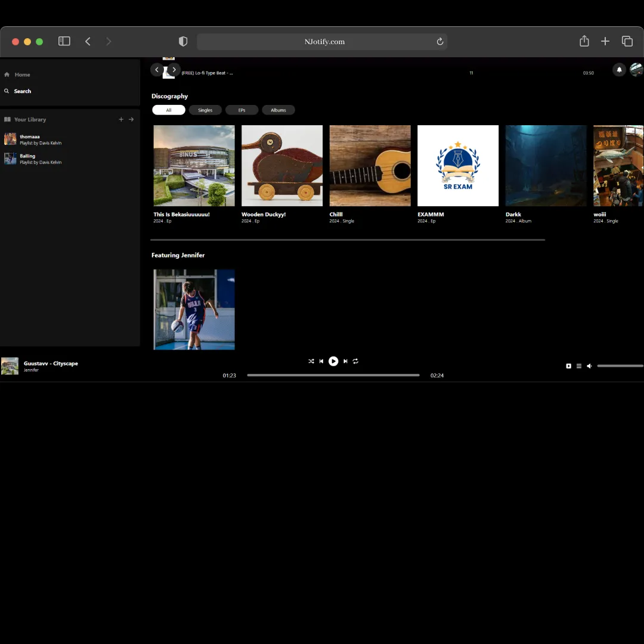The height and width of the screenshot is (644, 644).
Task: Open now playing album thumbnail
Action: [x=10, y=366]
